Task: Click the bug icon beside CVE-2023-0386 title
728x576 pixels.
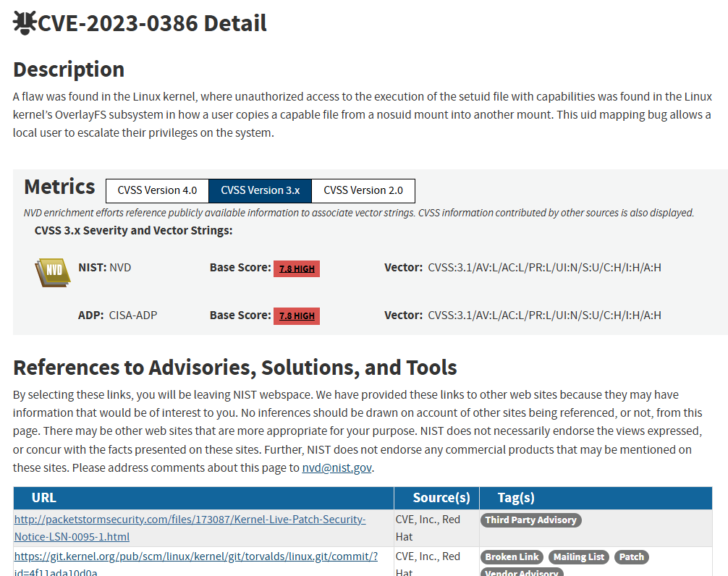Action: pyautogui.click(x=24, y=23)
